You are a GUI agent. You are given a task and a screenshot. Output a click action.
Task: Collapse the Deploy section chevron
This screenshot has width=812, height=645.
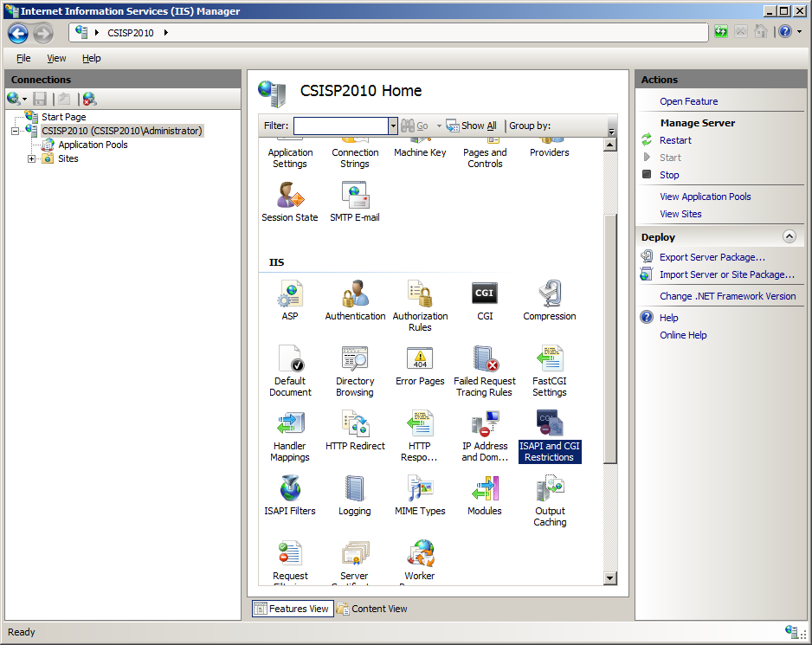click(789, 236)
